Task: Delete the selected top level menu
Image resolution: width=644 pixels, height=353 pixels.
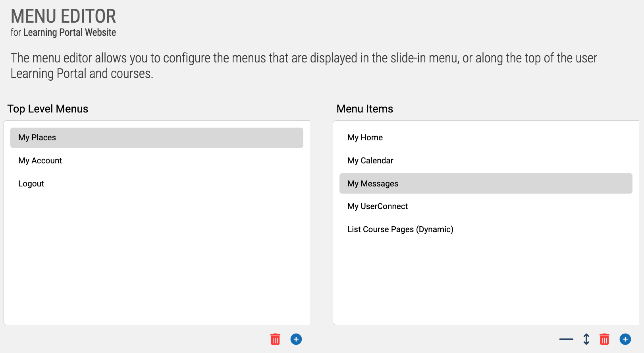Action: click(x=275, y=339)
